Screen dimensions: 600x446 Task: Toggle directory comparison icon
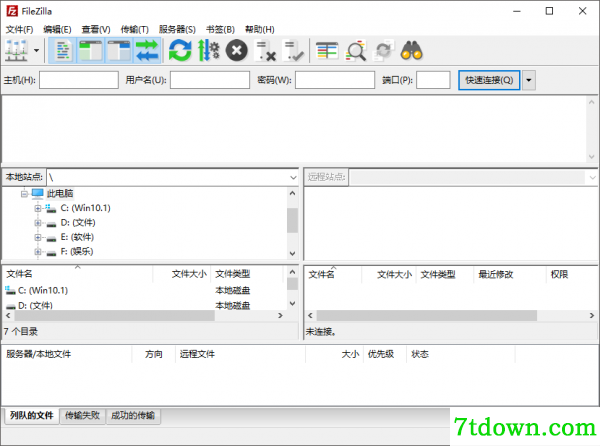(x=355, y=50)
